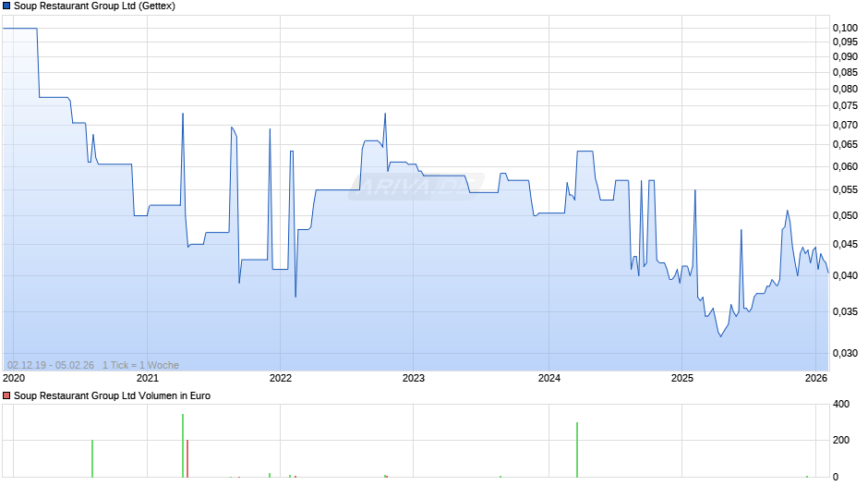Click the 0,055 price axis value
The height and width of the screenshot is (486, 868).
click(845, 189)
